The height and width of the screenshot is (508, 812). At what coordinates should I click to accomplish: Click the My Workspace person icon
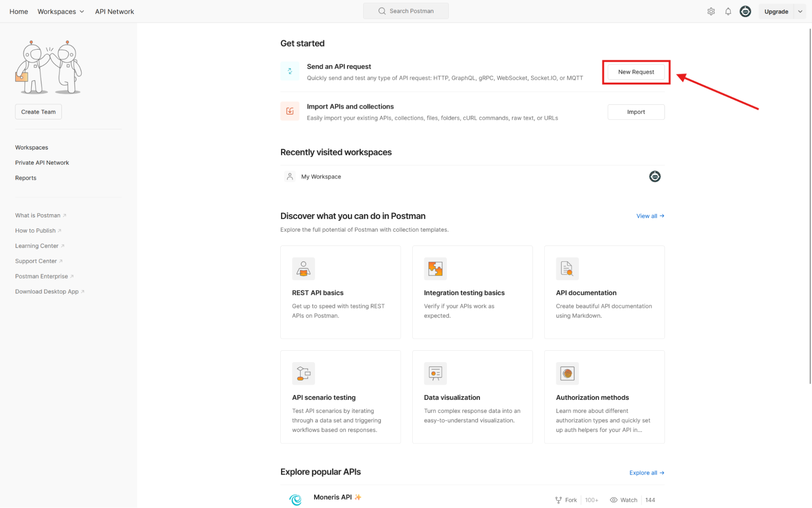[290, 176]
